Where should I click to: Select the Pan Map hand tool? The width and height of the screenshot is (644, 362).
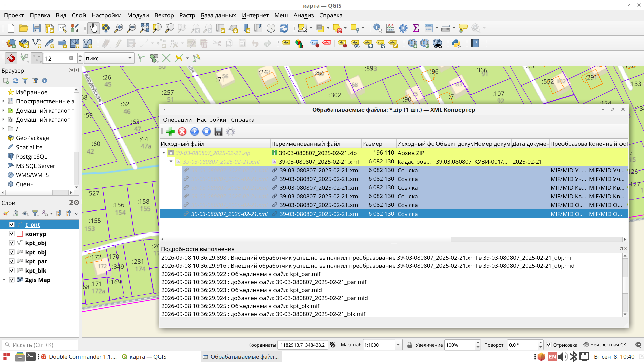click(93, 28)
